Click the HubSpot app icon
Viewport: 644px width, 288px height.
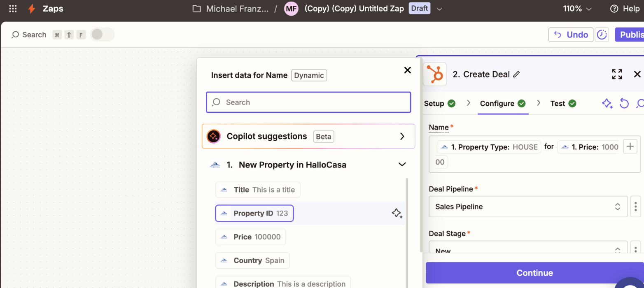pyautogui.click(x=435, y=74)
